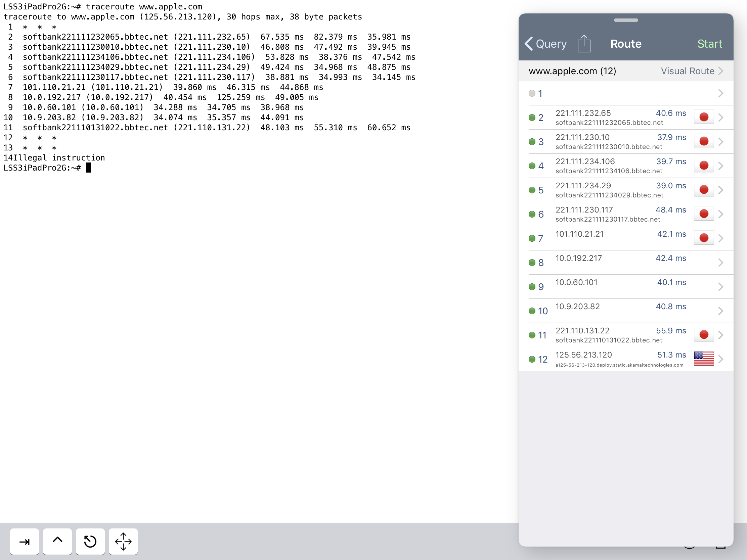
Task: Select IP address 125.56.213.120 in route list
Action: coord(583,355)
